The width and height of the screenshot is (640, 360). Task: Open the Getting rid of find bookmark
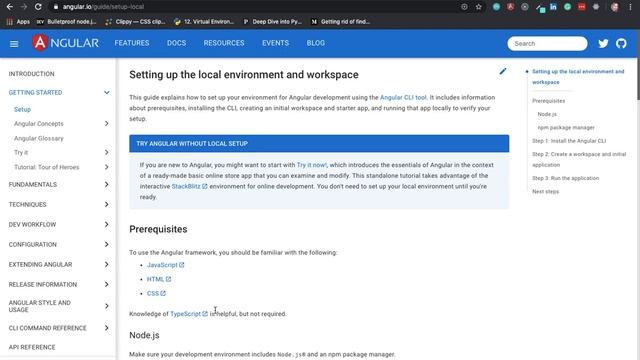341,22
